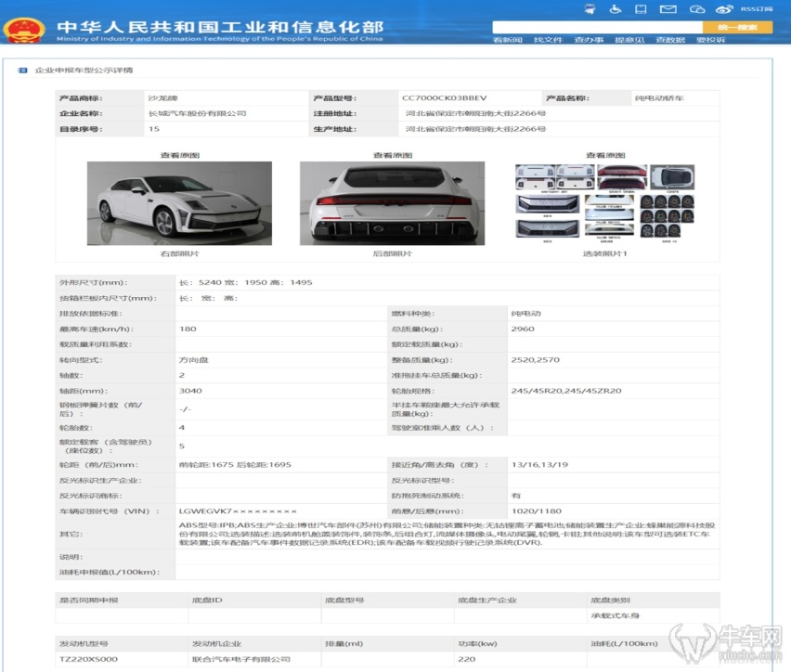791x672 pixels.
Task: Open the 提意见 menu item
Action: (629, 40)
